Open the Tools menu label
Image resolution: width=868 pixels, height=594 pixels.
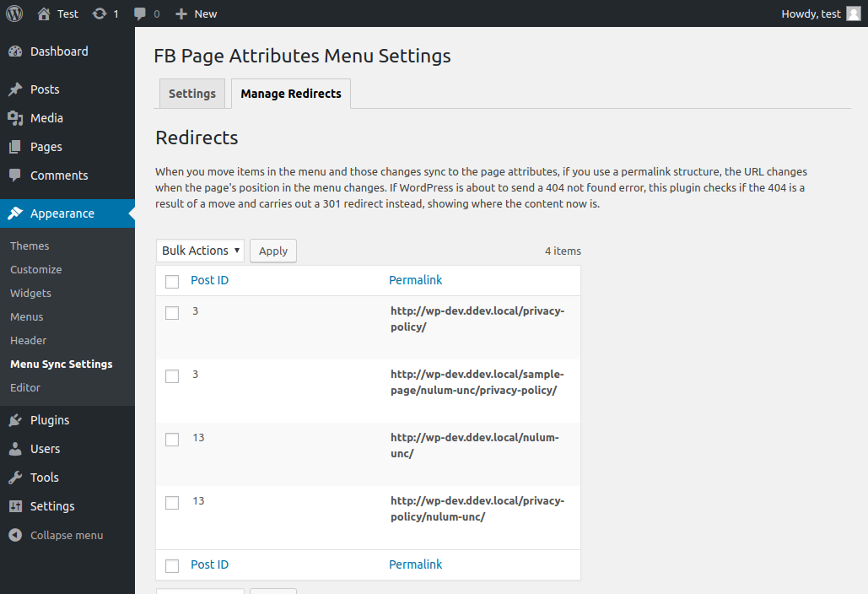[x=44, y=478]
